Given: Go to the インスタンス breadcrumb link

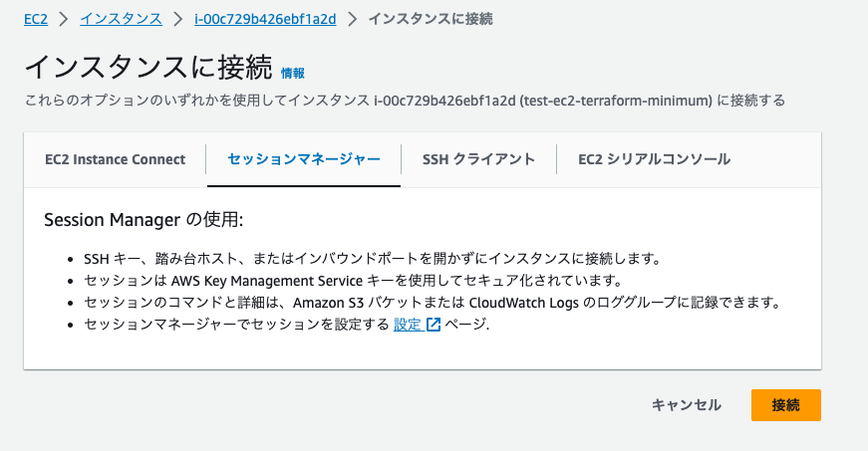Looking at the screenshot, I should point(122,19).
